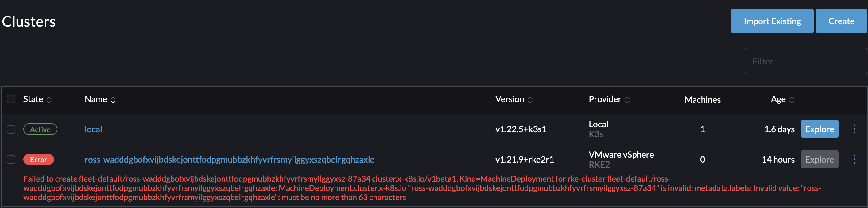
Task: Open the local cluster link
Action: [93, 129]
